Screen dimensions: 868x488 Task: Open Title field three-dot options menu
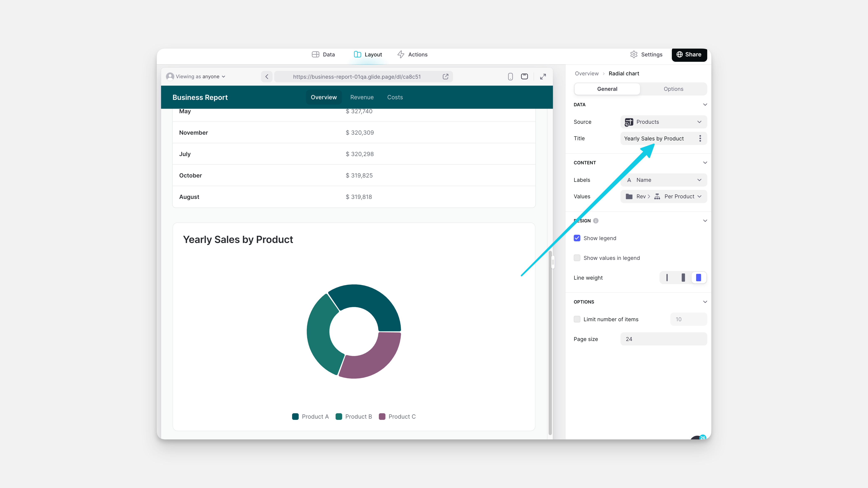(x=700, y=138)
